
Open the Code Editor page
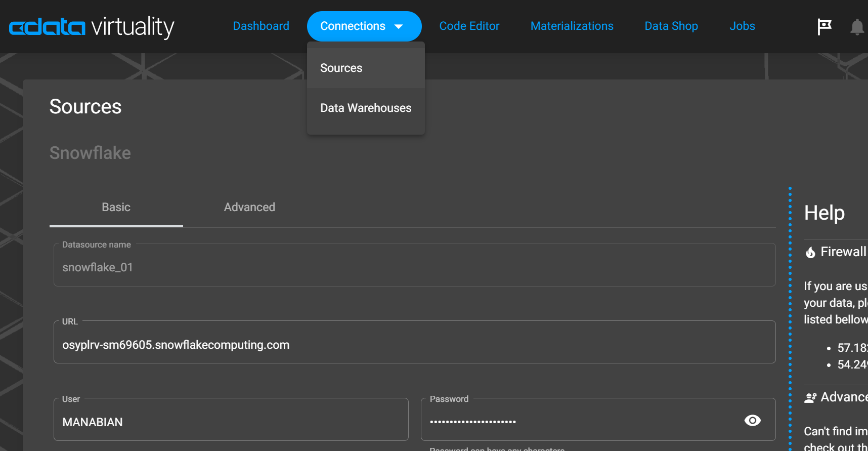469,26
